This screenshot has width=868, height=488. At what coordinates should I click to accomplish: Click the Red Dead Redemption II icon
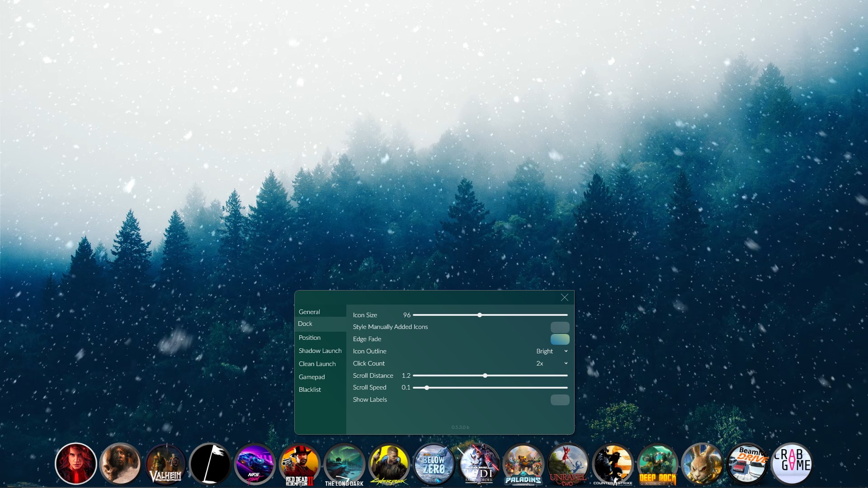point(300,464)
